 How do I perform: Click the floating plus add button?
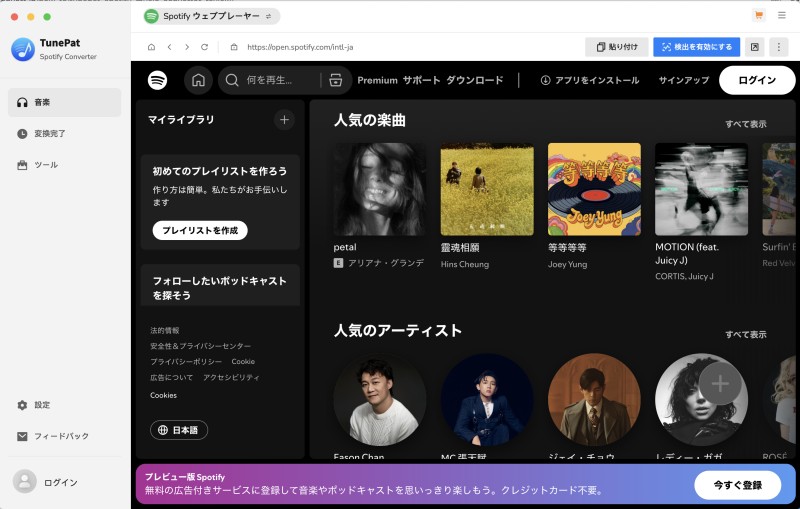pyautogui.click(x=720, y=384)
